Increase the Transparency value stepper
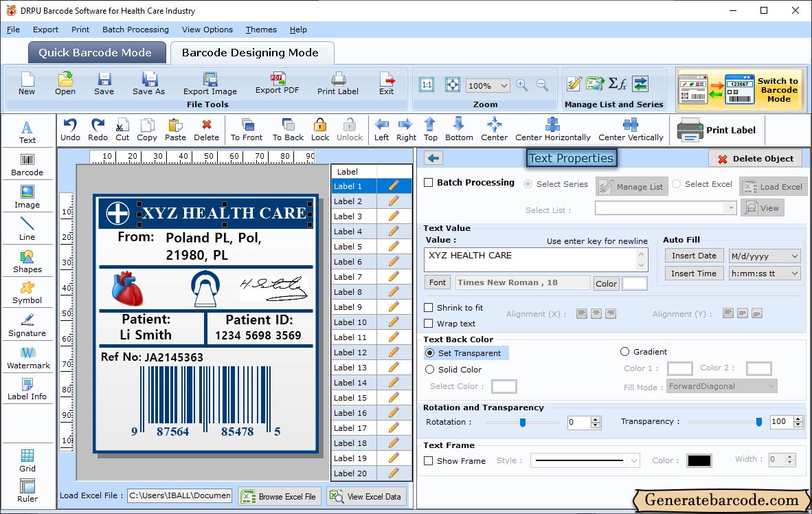The height and width of the screenshot is (514, 812). pos(798,418)
